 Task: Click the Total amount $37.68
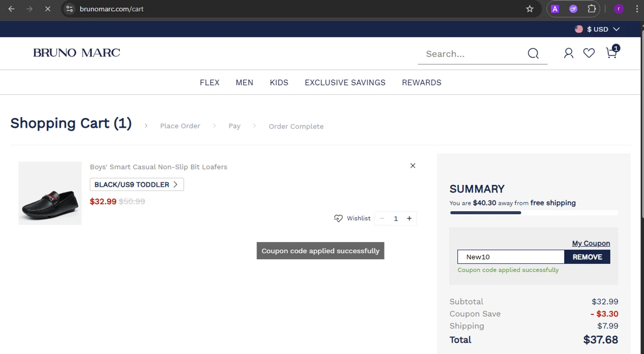click(601, 340)
